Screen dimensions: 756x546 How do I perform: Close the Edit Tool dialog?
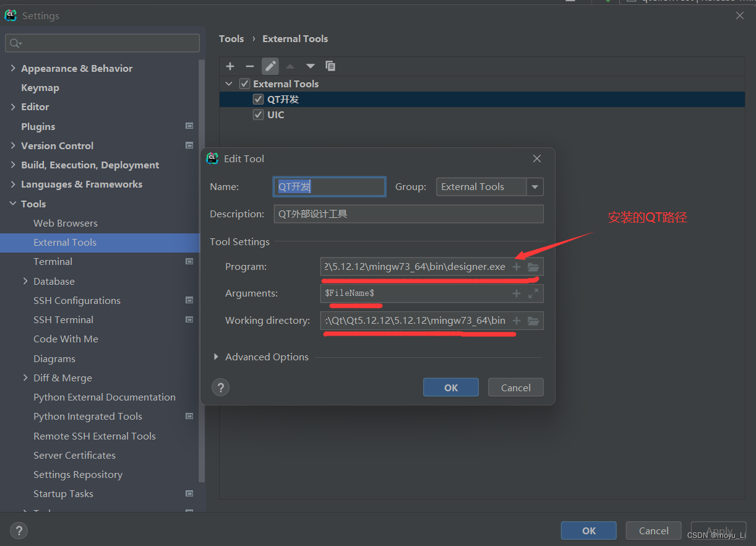537,158
